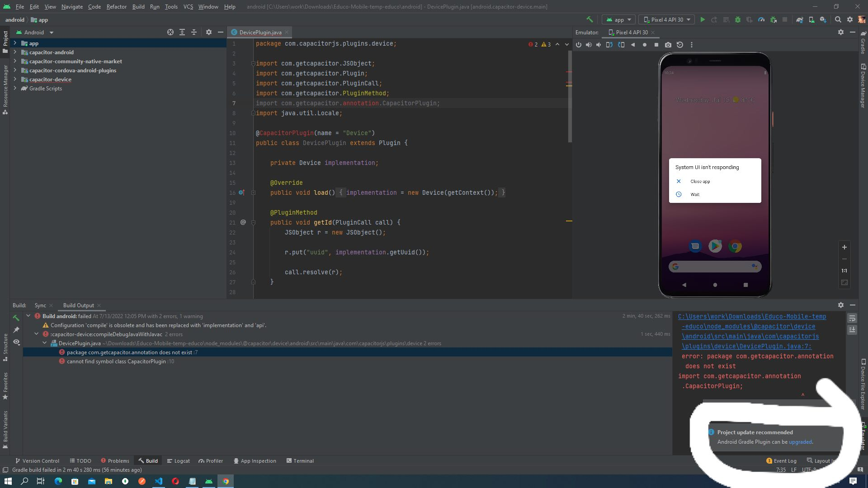Toggle 1:1 zoom on the emulator panel
The image size is (868, 488).
(x=844, y=271)
